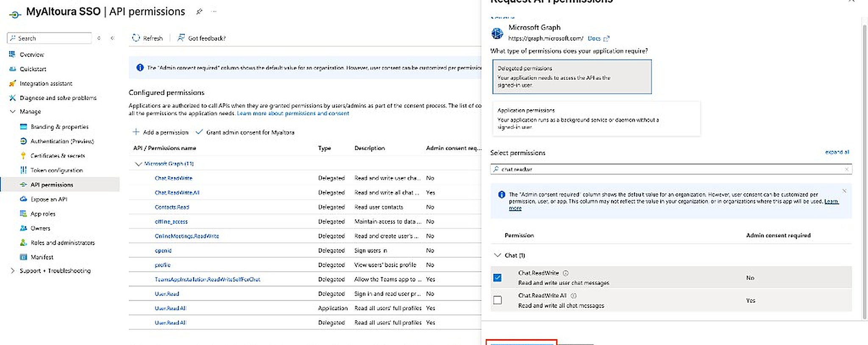The height and width of the screenshot is (345, 868).
Task: Click the external link icon beside Docs
Action: (606, 38)
